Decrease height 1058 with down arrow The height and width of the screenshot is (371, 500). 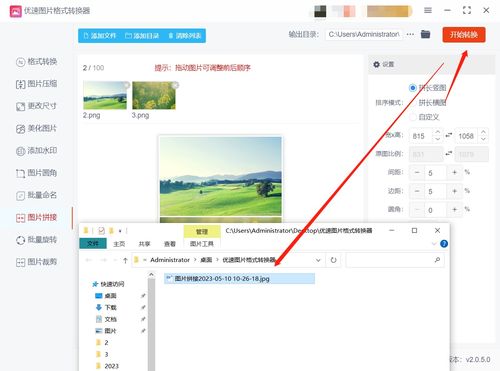(483, 139)
